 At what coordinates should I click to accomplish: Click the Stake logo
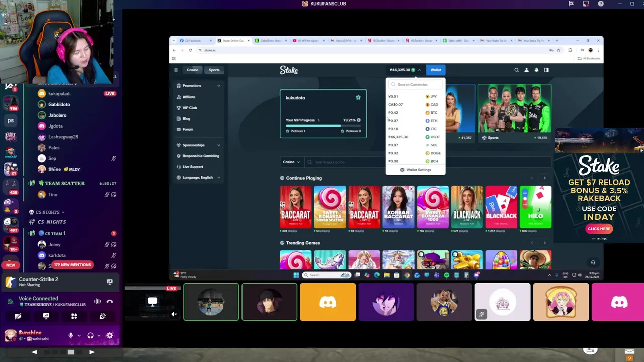pos(289,70)
